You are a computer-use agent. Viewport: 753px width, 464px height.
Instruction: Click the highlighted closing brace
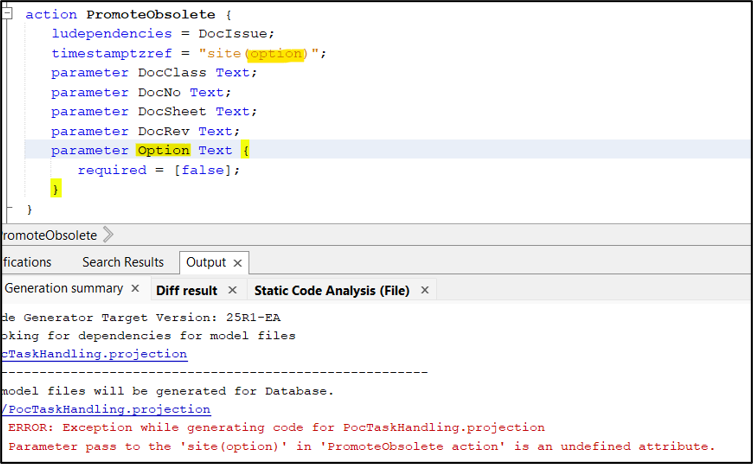coord(56,189)
